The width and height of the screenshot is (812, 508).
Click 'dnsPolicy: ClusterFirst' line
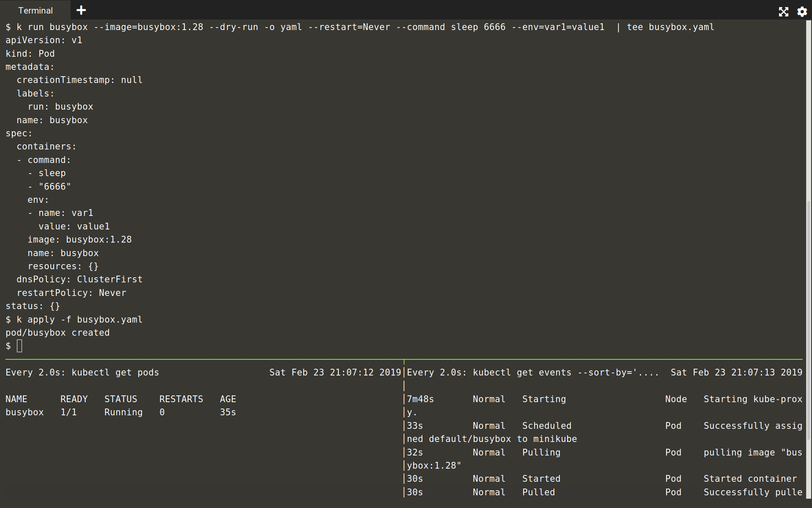80,279
